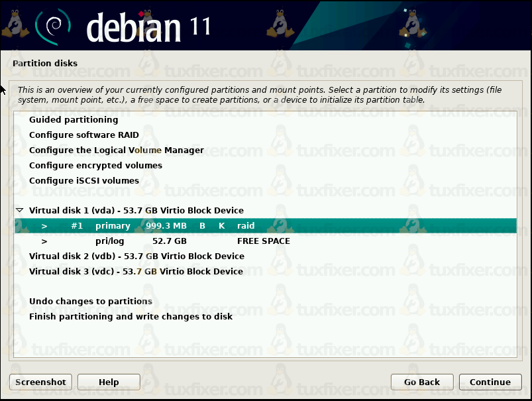Image resolution: width=532 pixels, height=401 pixels.
Task: Select Virtual disk 3 (vdc) device
Action: point(136,272)
